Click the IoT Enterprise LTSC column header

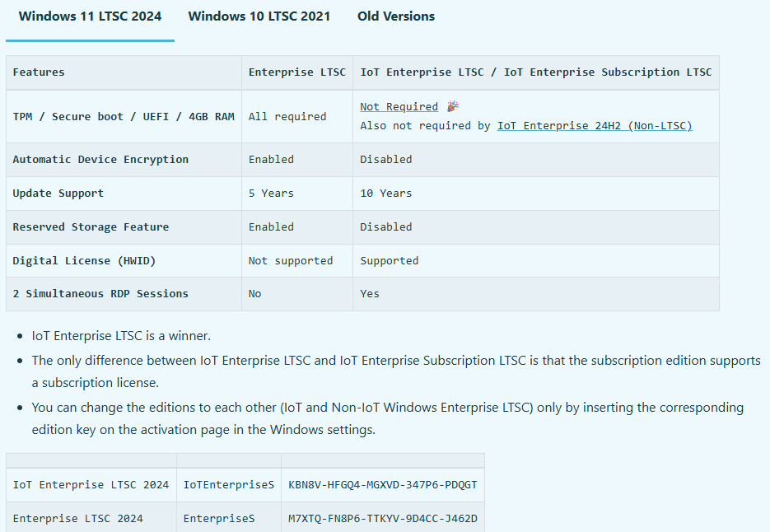[x=534, y=72]
